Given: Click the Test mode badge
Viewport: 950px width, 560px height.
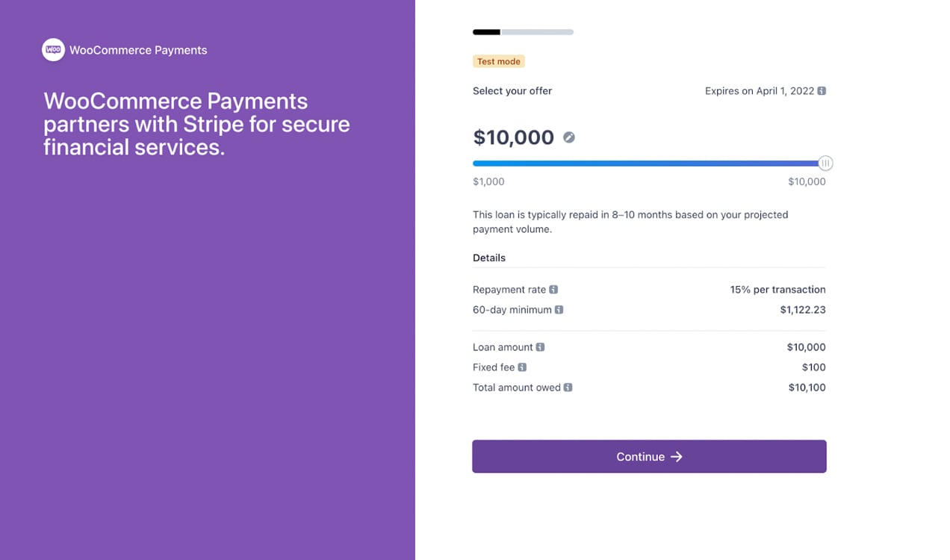Looking at the screenshot, I should click(x=498, y=60).
